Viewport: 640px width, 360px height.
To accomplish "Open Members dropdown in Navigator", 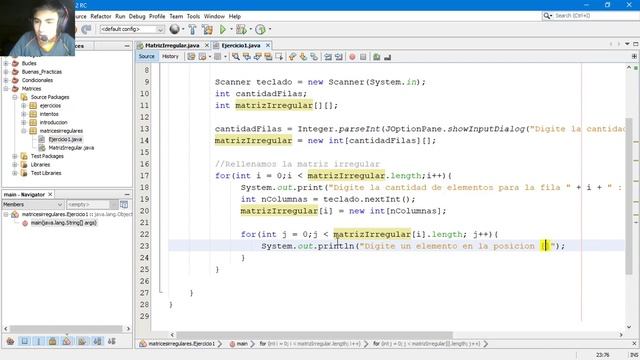I will tap(33, 204).
